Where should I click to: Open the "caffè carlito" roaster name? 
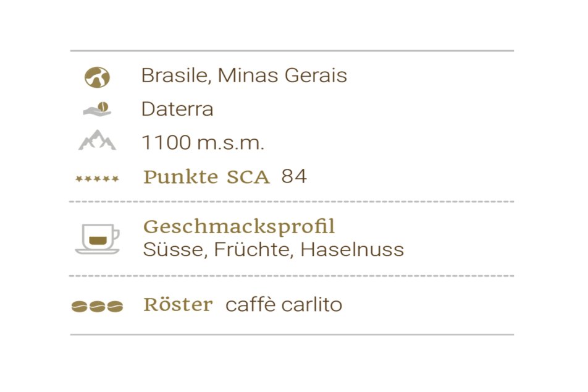pos(283,305)
